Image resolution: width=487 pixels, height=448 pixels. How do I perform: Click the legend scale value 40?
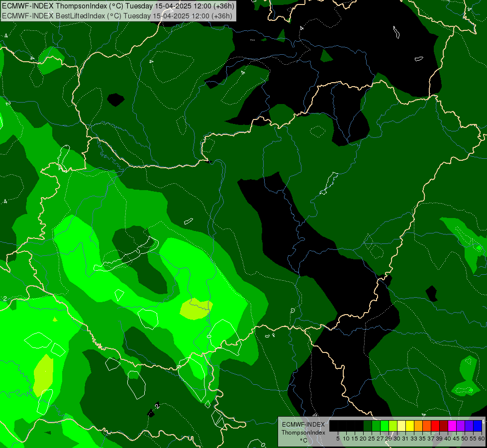[x=448, y=439]
